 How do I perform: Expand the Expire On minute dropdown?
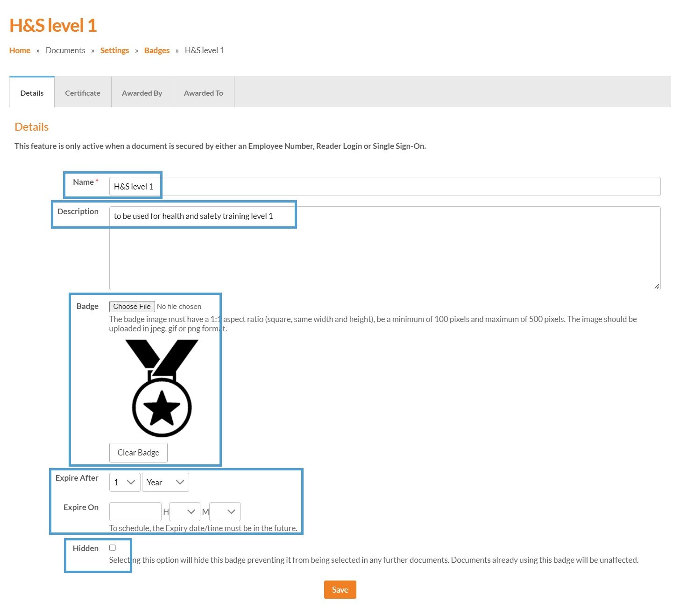point(225,512)
